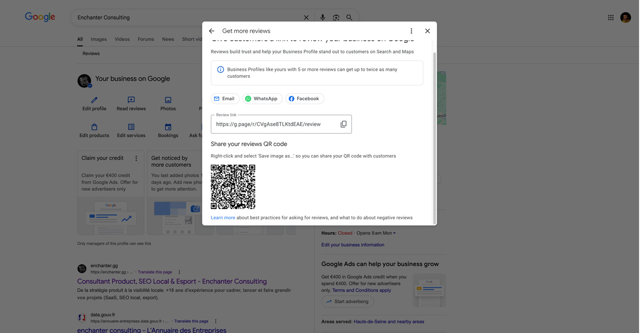Click the Start advertising button
Image resolution: width=644 pixels, height=333 pixels.
coord(347,301)
